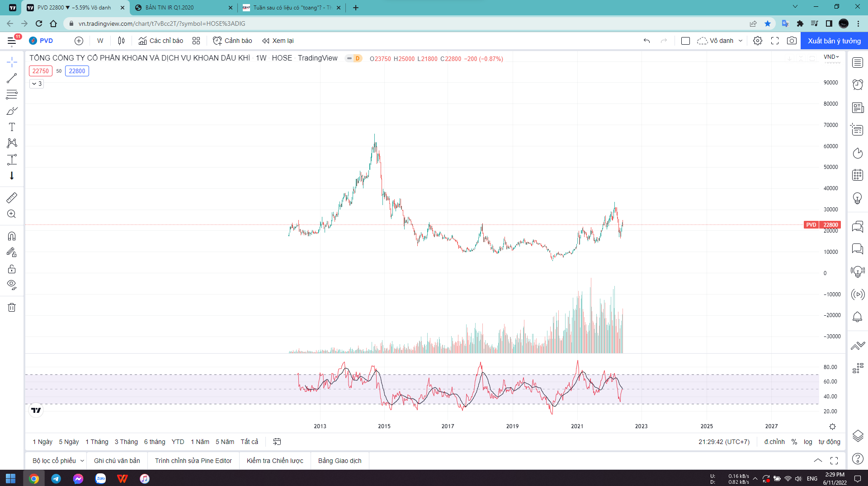Select the forecast and measurement tool
Viewport: 868px width, 486px height.
[x=12, y=159]
